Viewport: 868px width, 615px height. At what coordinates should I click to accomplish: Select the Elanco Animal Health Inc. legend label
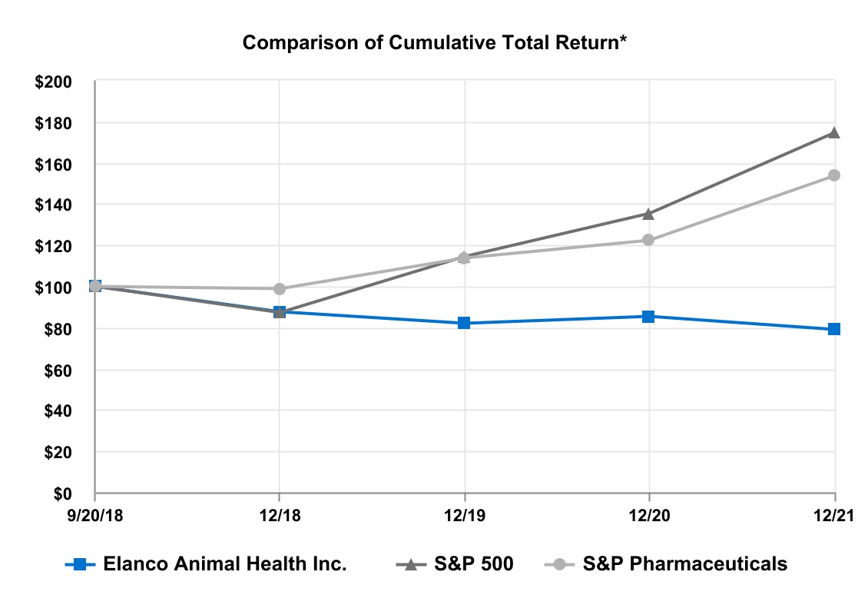[225, 564]
